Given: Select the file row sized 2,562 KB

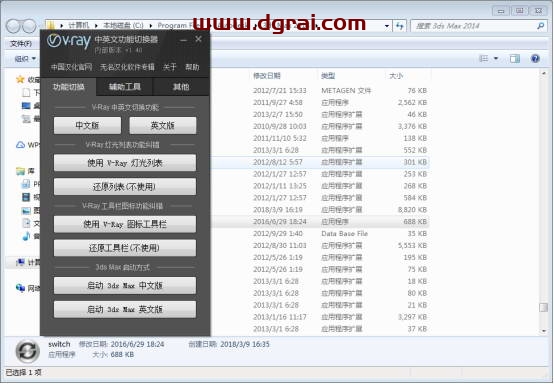Looking at the screenshot, I should 319,102.
